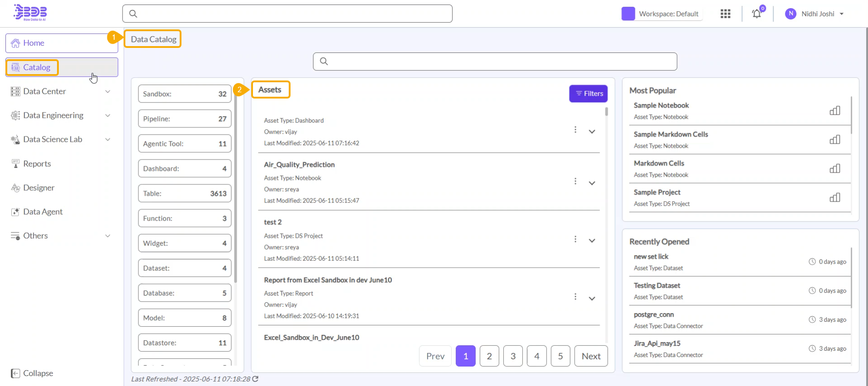868x386 pixels.
Task: Expand the Report from Excel Sandbox asset details
Action: coord(591,298)
